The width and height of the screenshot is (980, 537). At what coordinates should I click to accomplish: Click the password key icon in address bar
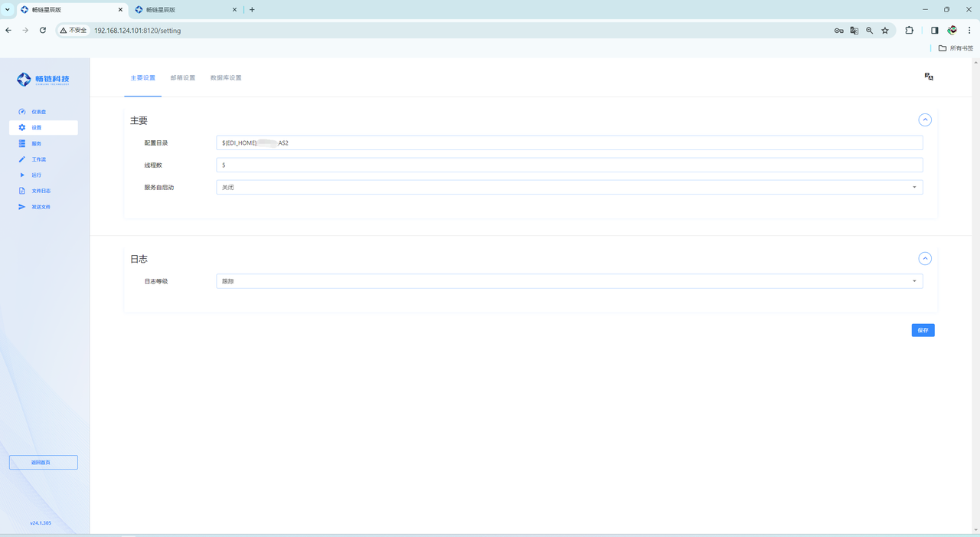click(x=838, y=31)
